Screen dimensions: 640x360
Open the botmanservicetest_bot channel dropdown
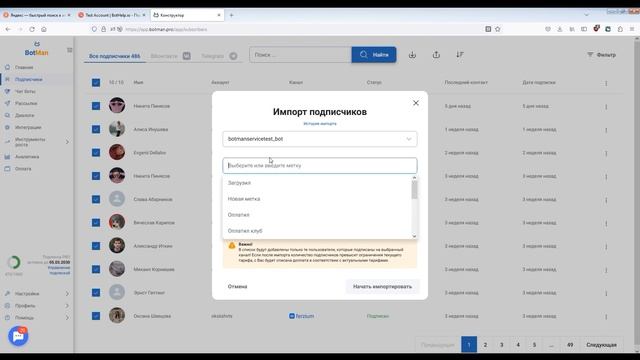tap(320, 139)
